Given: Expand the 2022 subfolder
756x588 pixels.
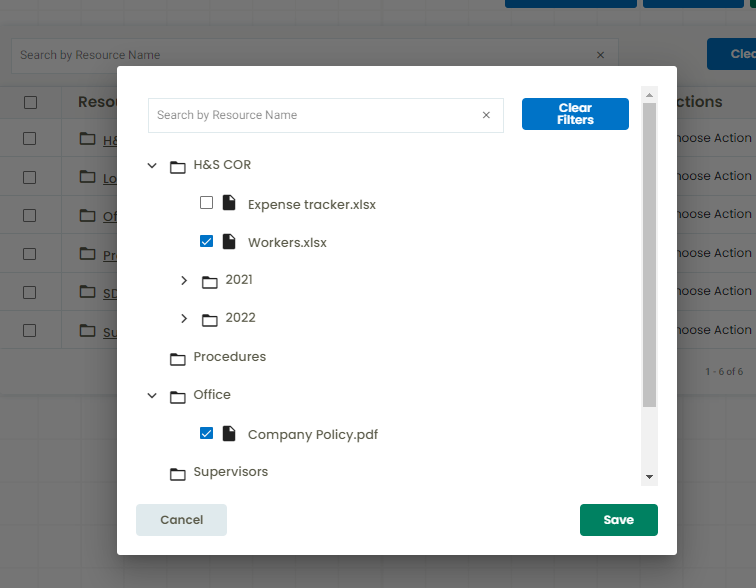Looking at the screenshot, I should click(184, 319).
